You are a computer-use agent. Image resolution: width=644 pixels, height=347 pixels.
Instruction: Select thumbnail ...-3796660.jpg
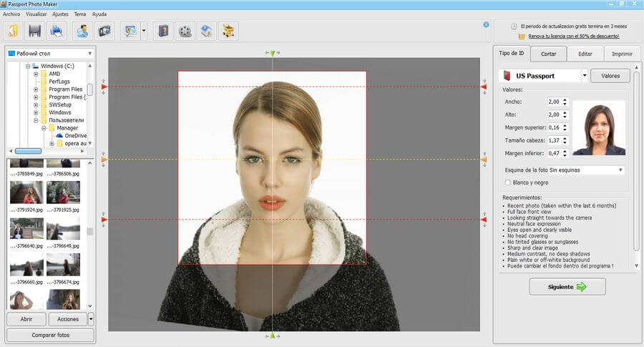(x=26, y=265)
